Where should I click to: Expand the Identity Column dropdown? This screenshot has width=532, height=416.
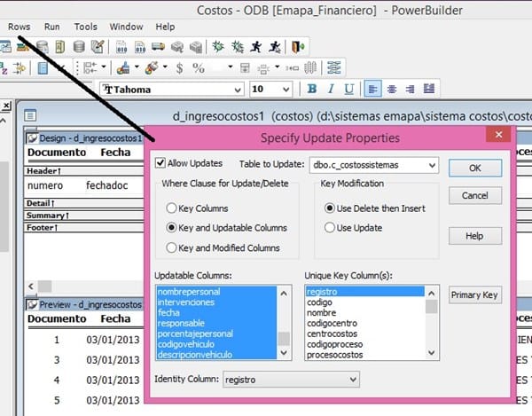[x=352, y=380]
